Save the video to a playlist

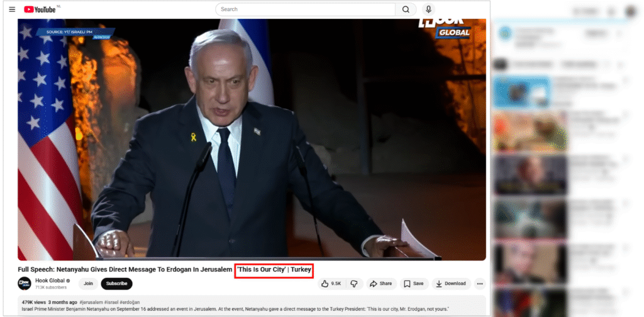point(414,284)
